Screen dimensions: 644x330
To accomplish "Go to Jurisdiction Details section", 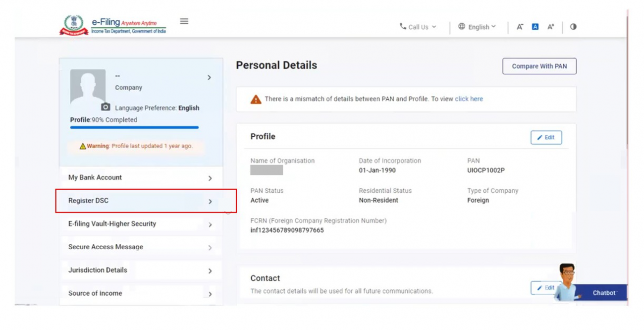I will (x=141, y=271).
